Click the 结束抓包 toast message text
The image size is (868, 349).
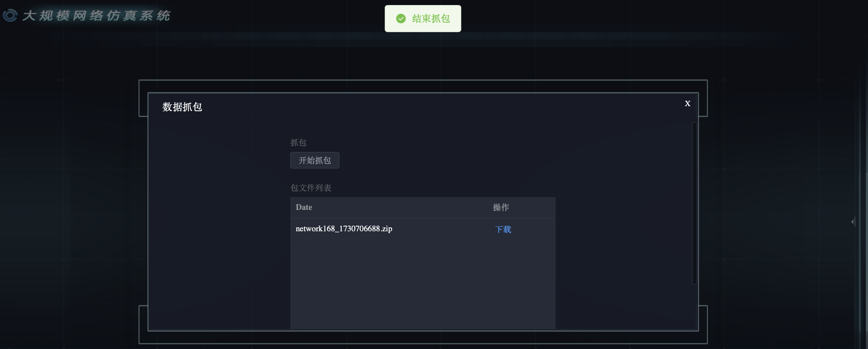click(431, 18)
